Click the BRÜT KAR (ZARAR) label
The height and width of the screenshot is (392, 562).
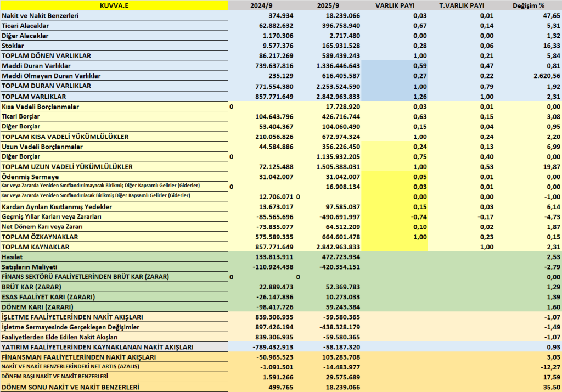tap(31, 287)
